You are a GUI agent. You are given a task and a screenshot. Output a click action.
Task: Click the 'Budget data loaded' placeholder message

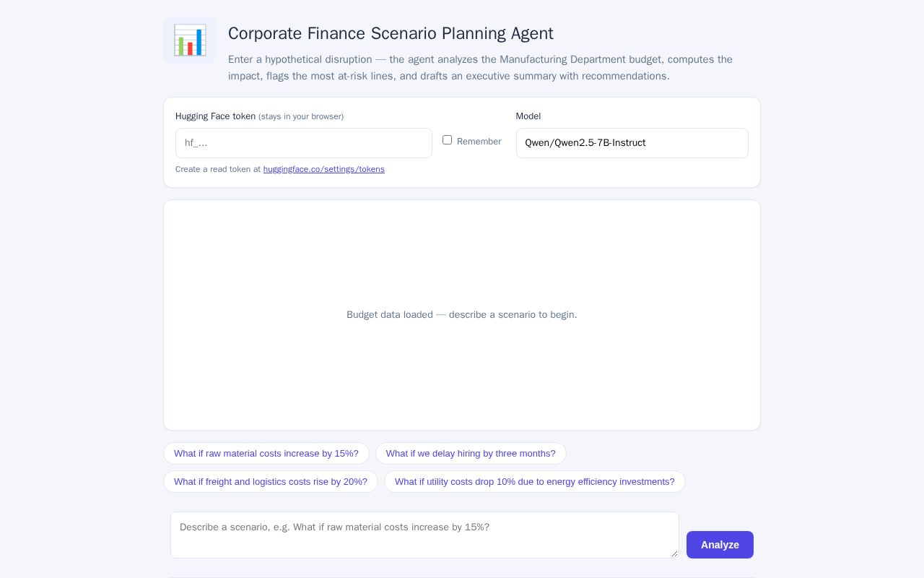462,315
